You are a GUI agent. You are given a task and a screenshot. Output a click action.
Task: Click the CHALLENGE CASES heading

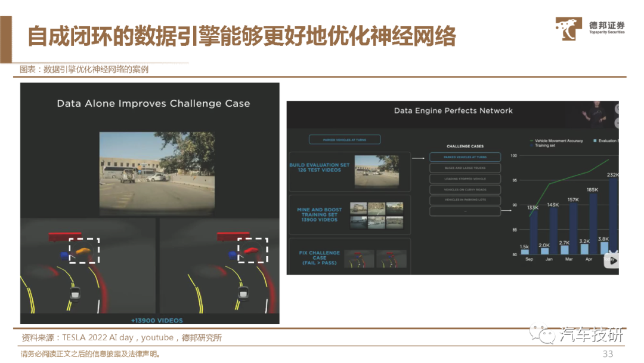pos(465,146)
